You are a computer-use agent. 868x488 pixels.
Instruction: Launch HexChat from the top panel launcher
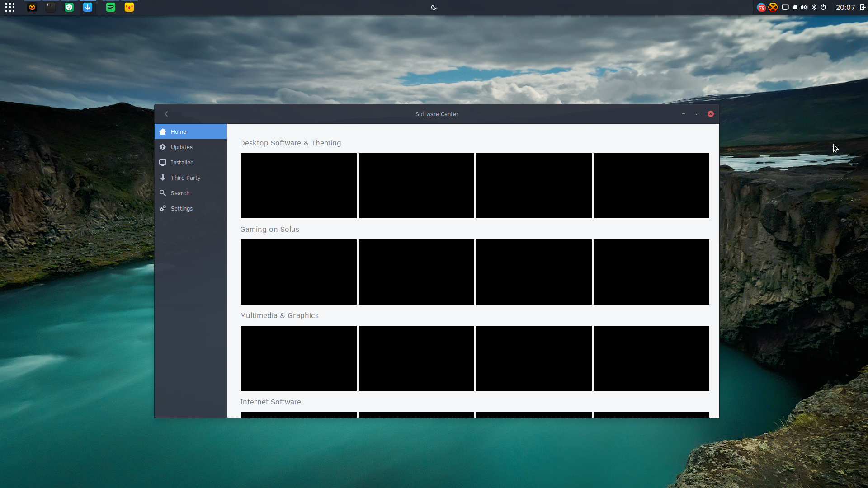coord(32,7)
